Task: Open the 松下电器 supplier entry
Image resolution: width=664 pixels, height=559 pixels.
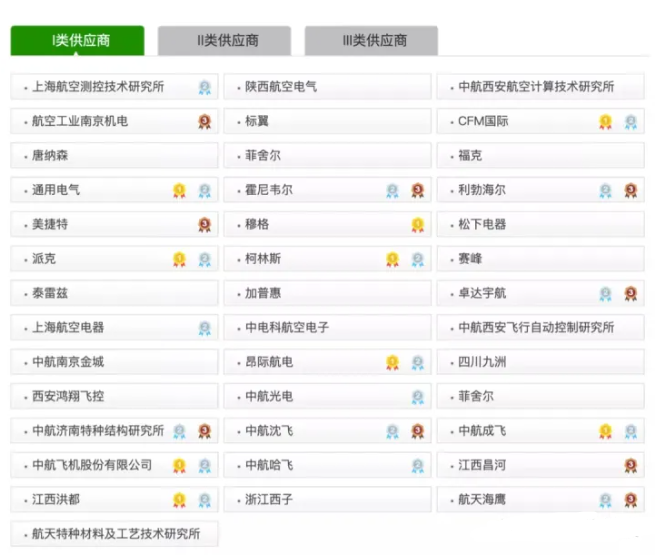Action: pyautogui.click(x=541, y=224)
